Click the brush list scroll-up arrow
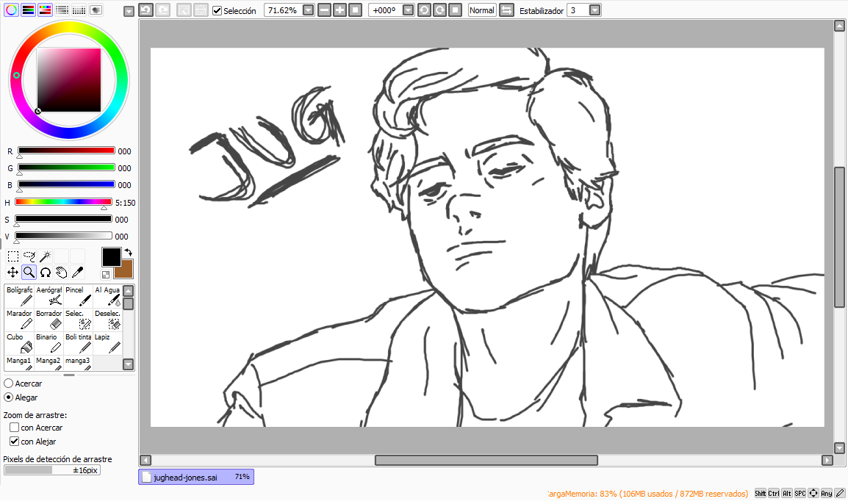 click(128, 291)
